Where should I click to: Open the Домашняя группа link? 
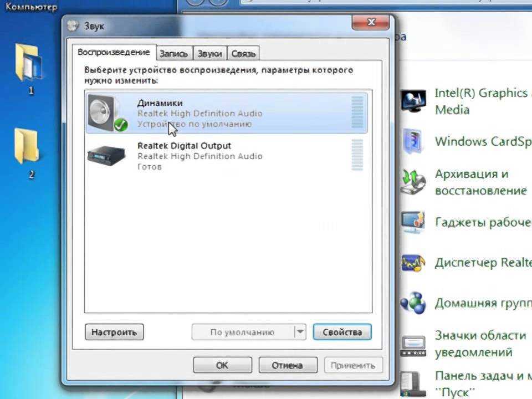(x=483, y=303)
